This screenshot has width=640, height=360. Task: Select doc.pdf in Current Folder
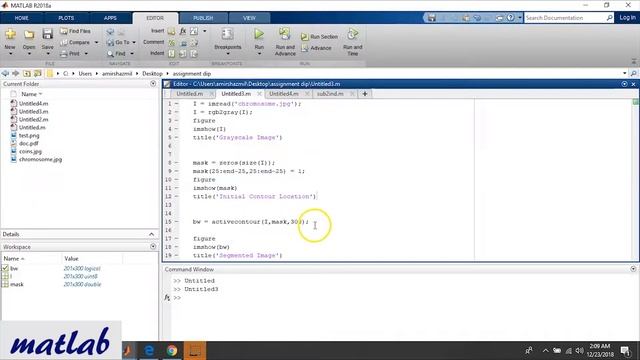pos(29,144)
